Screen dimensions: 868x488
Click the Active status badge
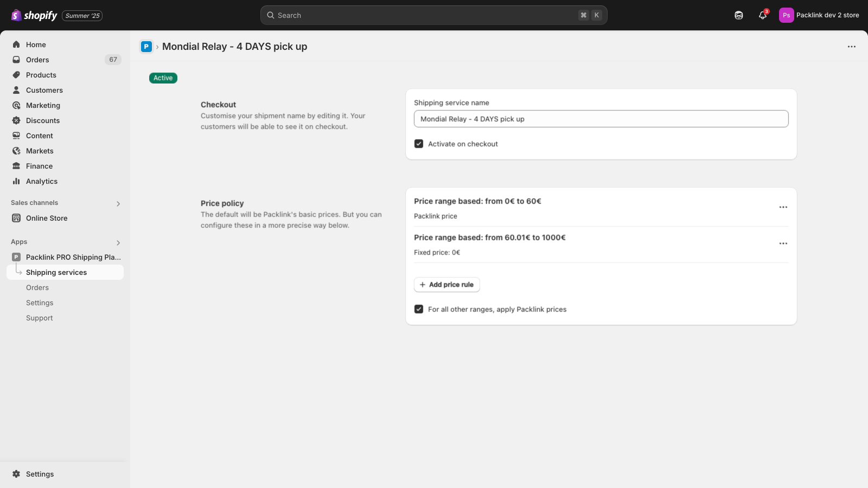tap(163, 78)
